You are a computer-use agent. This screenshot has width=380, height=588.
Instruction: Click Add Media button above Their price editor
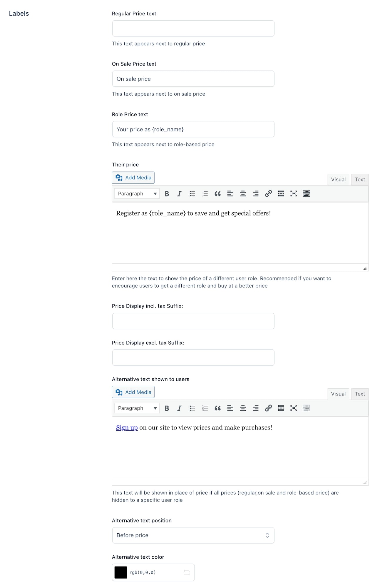133,178
